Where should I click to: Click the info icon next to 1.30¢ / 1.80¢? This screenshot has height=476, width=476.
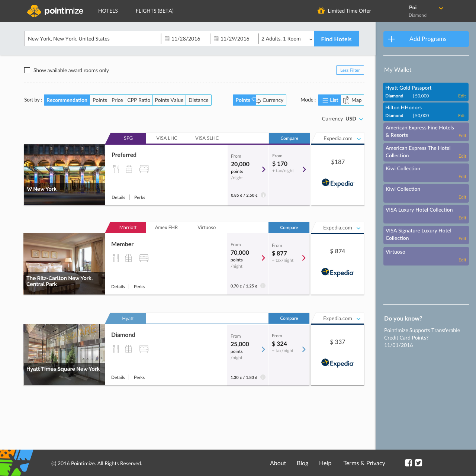pyautogui.click(x=263, y=377)
